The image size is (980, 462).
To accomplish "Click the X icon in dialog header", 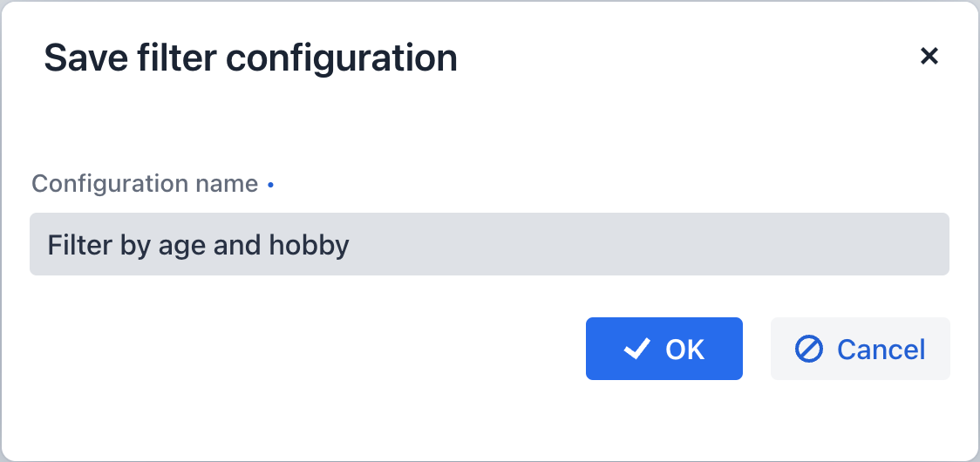I will [x=929, y=57].
